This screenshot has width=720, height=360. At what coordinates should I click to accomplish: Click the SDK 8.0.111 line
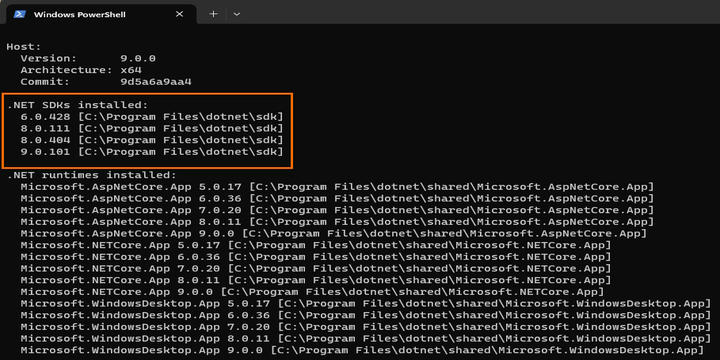coord(152,129)
